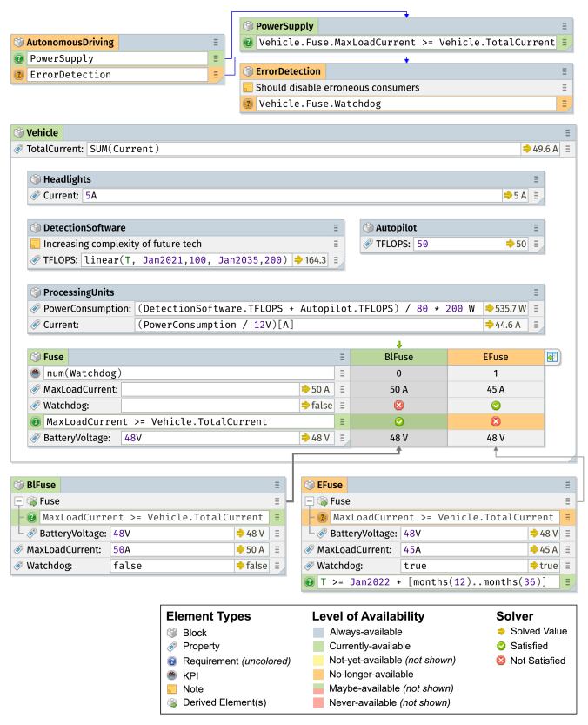Open the menu handle on Headlights header
This screenshot has width=588, height=725.
(x=536, y=179)
